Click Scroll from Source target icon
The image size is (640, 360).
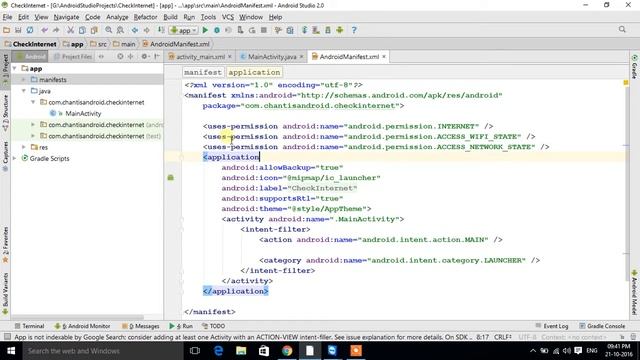point(120,56)
